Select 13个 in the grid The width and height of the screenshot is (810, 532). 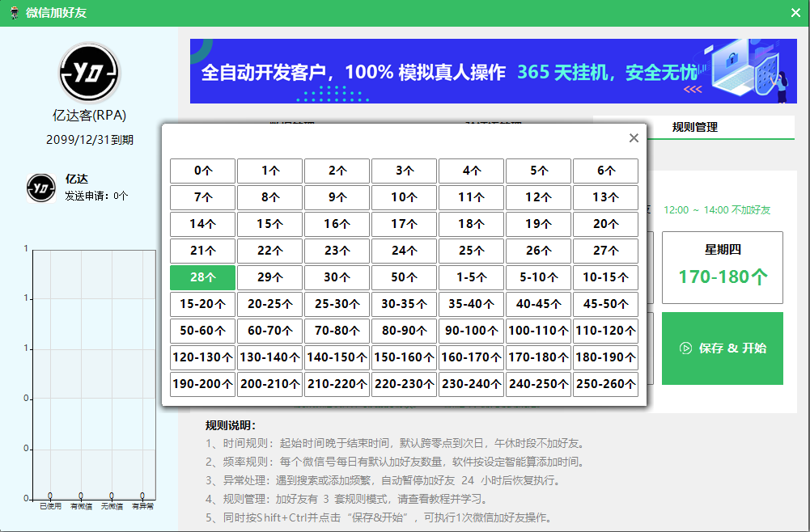coord(605,197)
